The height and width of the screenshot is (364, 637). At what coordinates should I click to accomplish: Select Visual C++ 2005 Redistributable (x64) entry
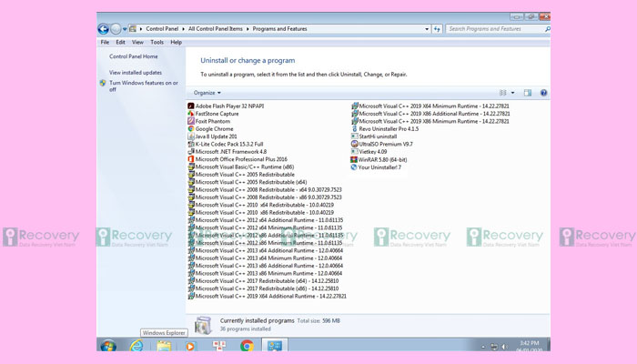tap(248, 182)
